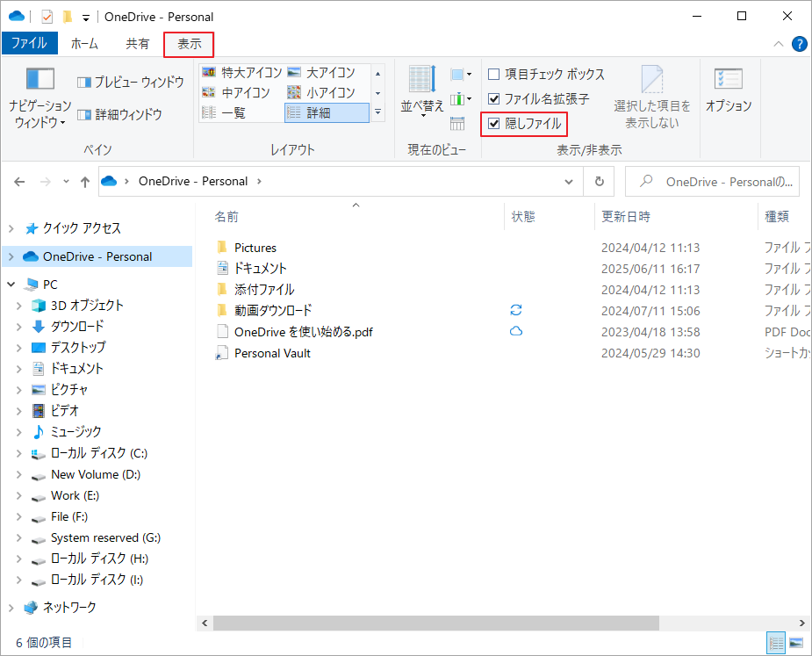This screenshot has height=656, width=812.
Task: Open recent locations dropdown arrow
Action: [66, 182]
